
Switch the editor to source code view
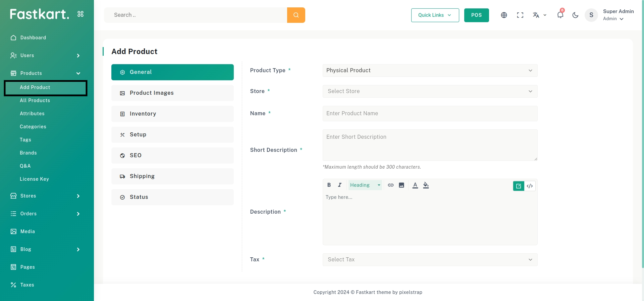click(530, 186)
